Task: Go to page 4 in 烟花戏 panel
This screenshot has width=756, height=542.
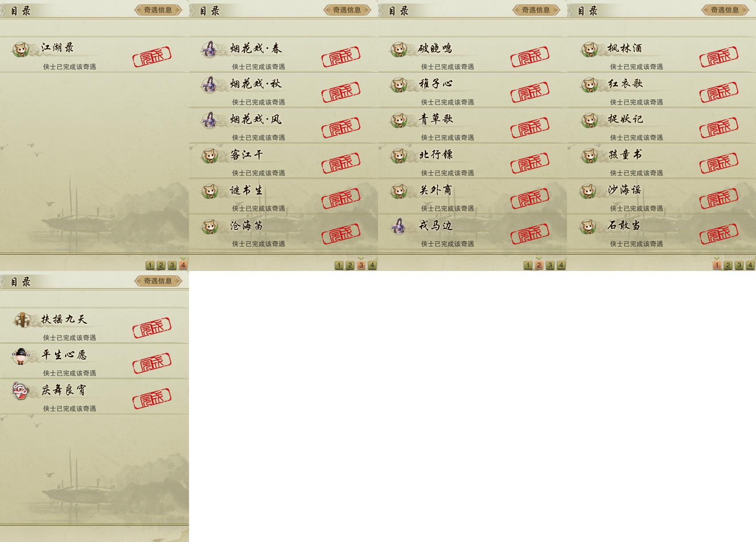Action: tap(372, 265)
